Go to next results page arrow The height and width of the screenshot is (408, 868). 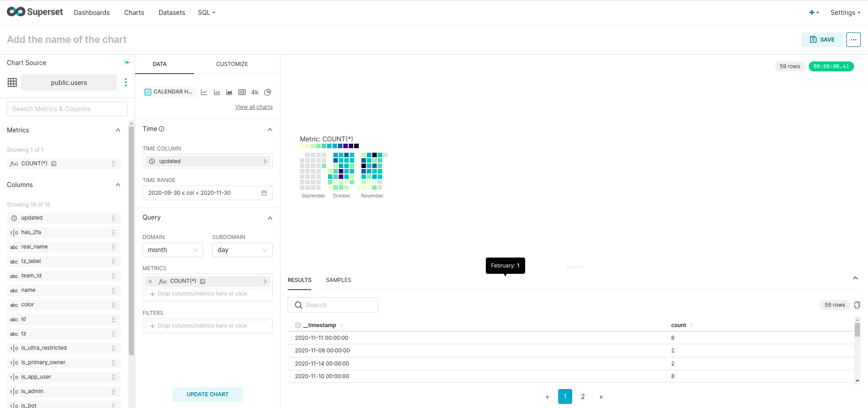point(601,397)
